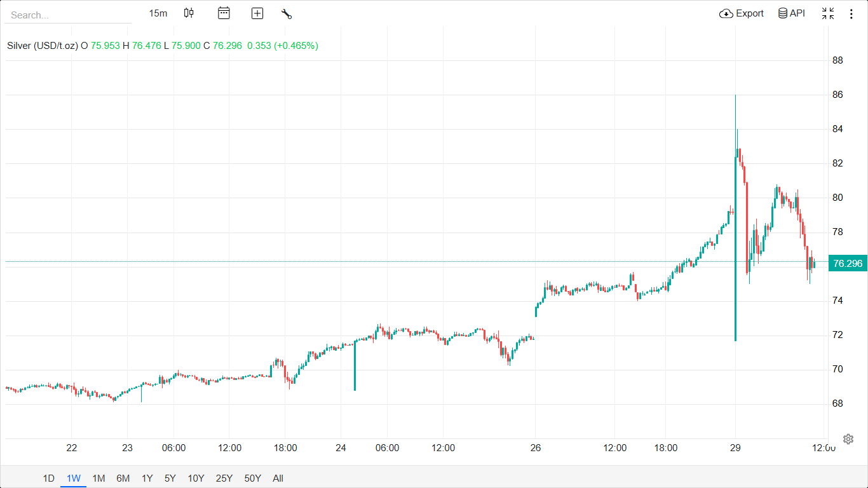
Task: Click the plus icon to add comparison
Action: 257,13
